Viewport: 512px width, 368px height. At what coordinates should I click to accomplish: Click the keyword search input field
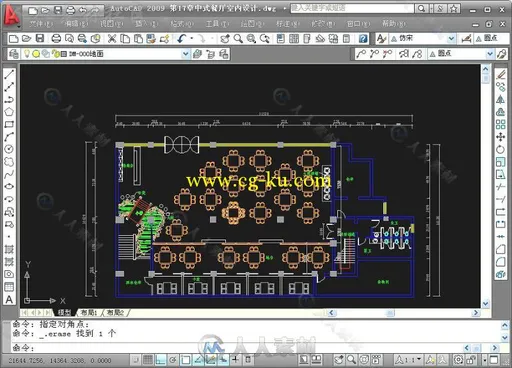pos(352,8)
